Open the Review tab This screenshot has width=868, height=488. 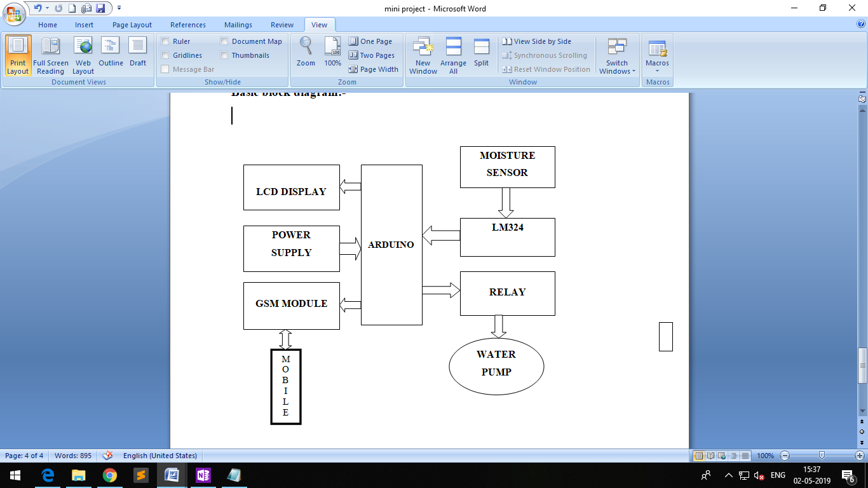point(282,25)
